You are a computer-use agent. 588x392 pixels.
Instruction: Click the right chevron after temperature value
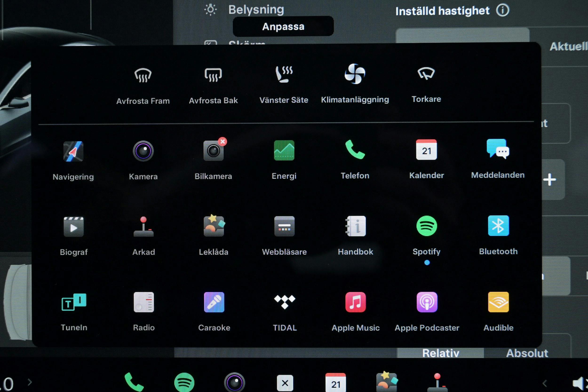30,382
